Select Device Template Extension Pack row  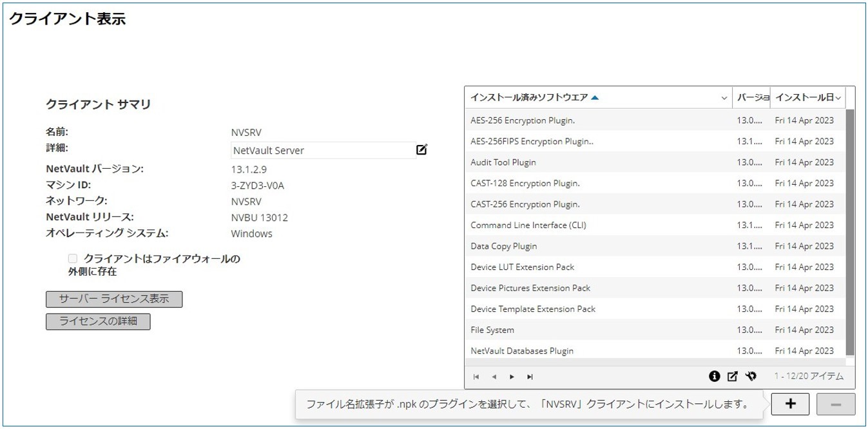point(655,309)
